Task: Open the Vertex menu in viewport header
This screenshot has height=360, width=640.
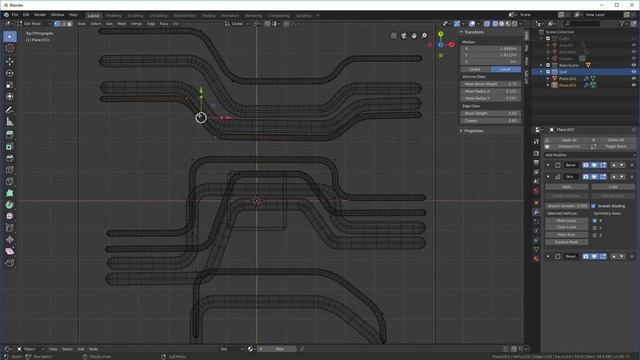Action: coord(136,24)
